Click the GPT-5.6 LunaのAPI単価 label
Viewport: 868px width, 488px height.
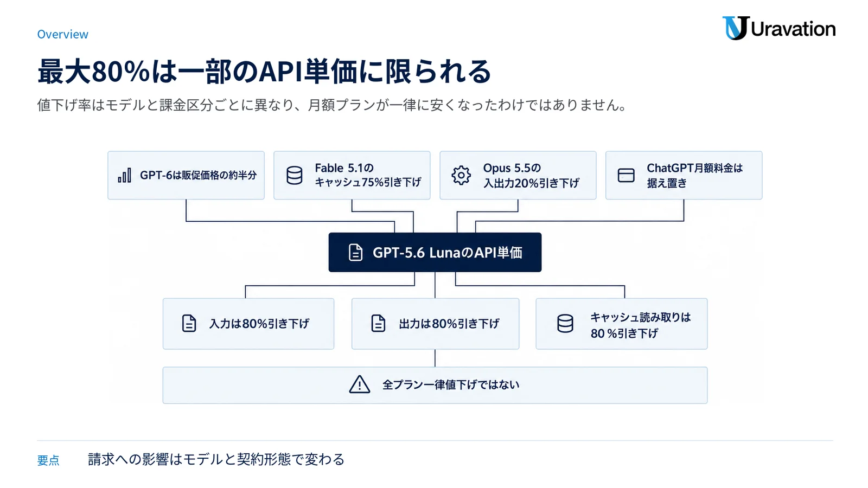(x=448, y=253)
